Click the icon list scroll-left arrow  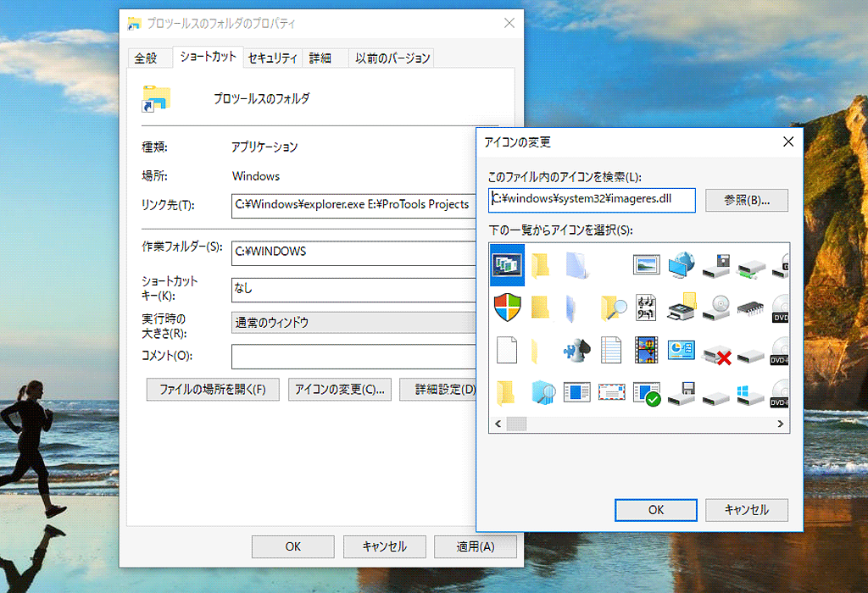tap(498, 424)
